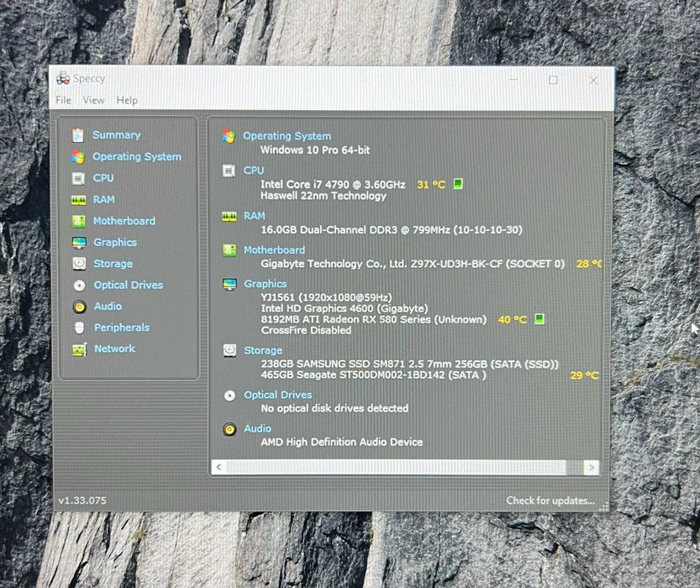The width and height of the screenshot is (700, 588).
Task: Open the Graphics heading link in summary
Action: point(266,284)
